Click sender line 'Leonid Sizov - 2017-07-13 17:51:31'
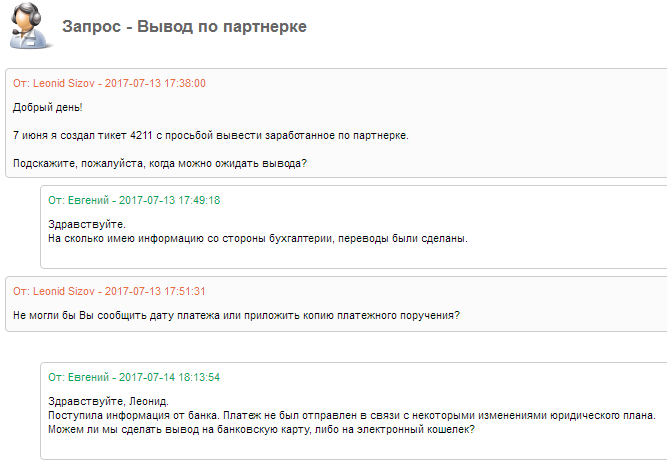Screen dimensions: 667x465 point(109,291)
